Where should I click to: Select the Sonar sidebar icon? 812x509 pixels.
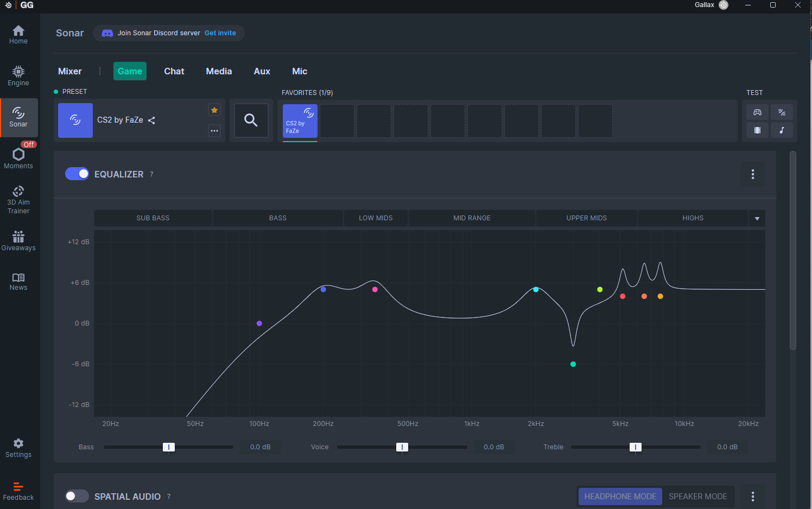(x=18, y=117)
